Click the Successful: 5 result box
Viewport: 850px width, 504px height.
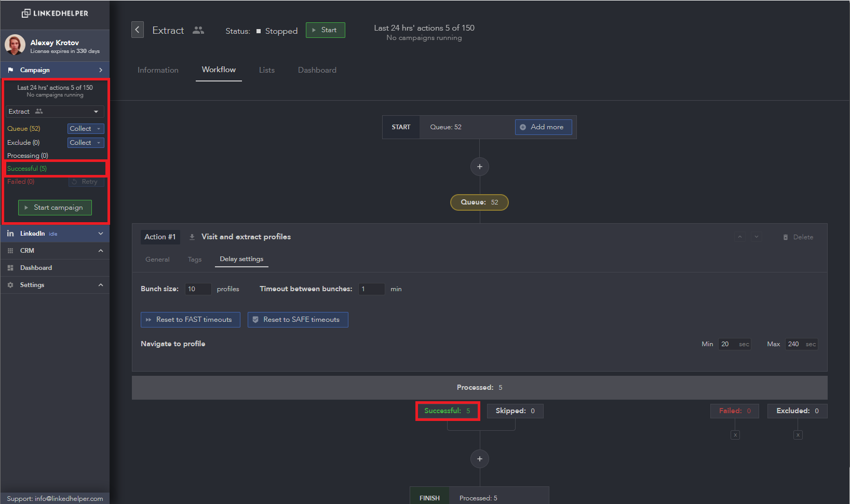pos(448,411)
